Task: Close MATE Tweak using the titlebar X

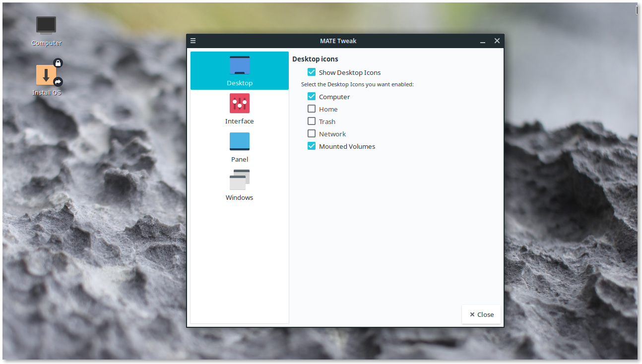Action: [497, 41]
